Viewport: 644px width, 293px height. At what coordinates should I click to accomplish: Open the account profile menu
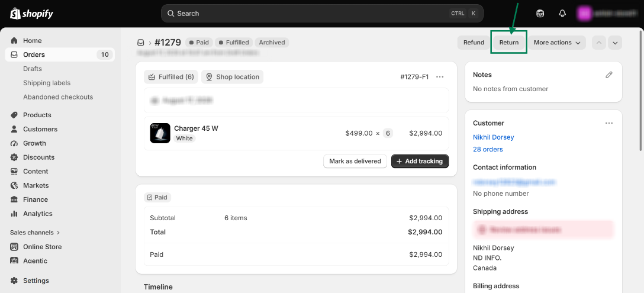[x=608, y=14]
